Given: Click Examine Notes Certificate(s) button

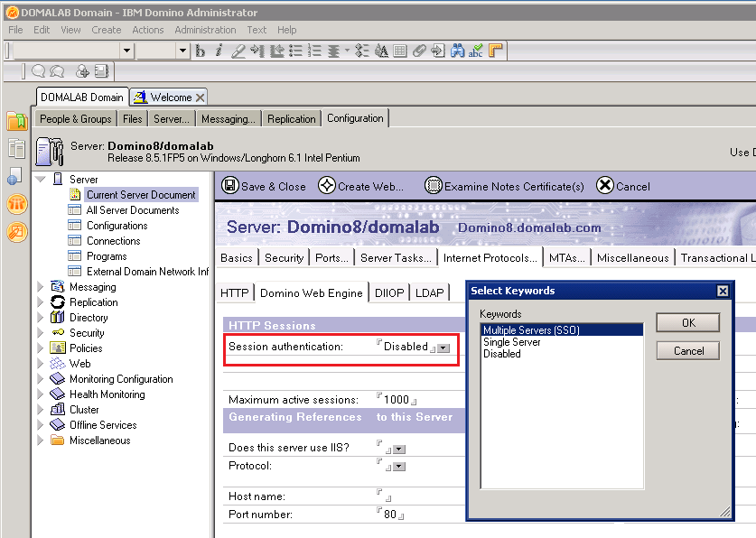Looking at the screenshot, I should click(x=504, y=186).
